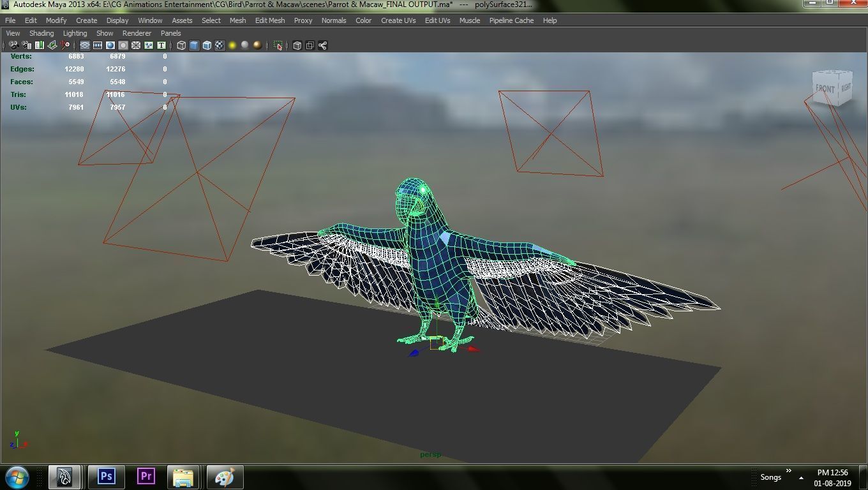This screenshot has height=490, width=868.
Task: Open the Edit Mesh menu
Action: click(x=270, y=20)
